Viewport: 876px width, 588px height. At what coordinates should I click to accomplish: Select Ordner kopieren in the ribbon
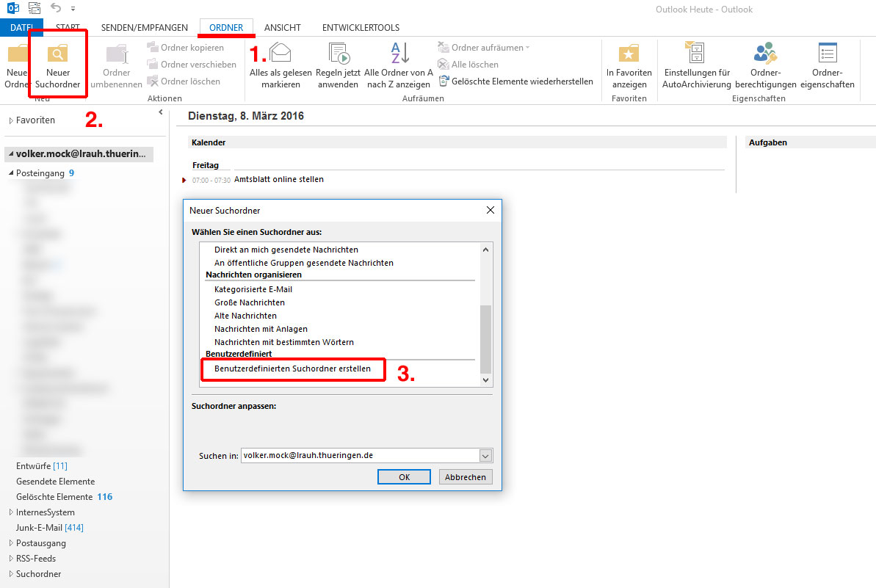(186, 48)
